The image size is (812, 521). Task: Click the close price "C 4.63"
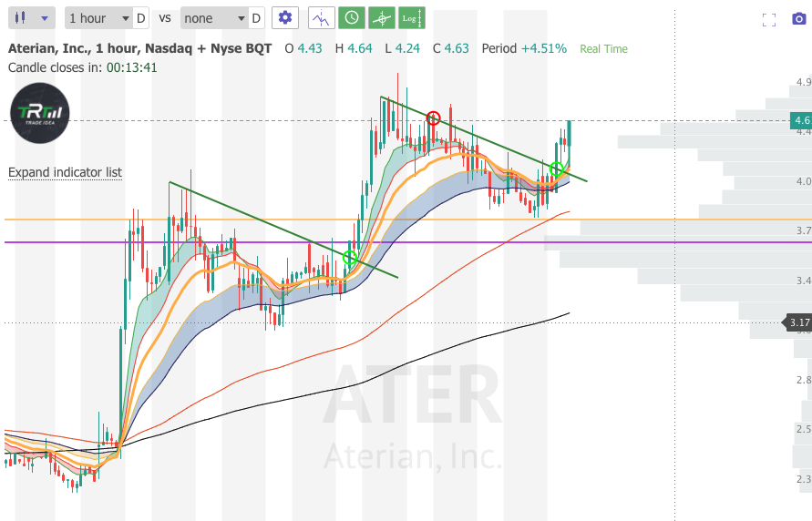451,48
